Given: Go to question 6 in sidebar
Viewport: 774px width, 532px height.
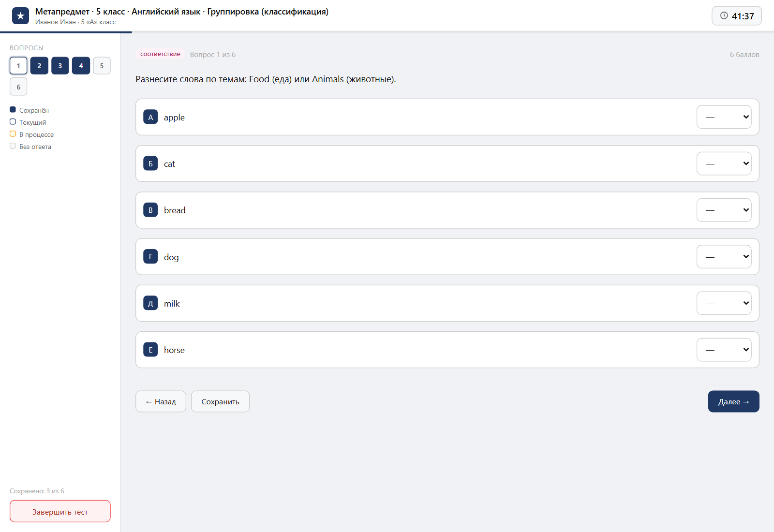Looking at the screenshot, I should 18,87.
